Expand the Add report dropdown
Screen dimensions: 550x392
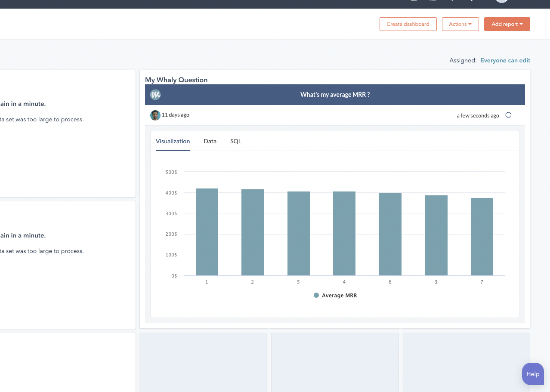pyautogui.click(x=507, y=24)
